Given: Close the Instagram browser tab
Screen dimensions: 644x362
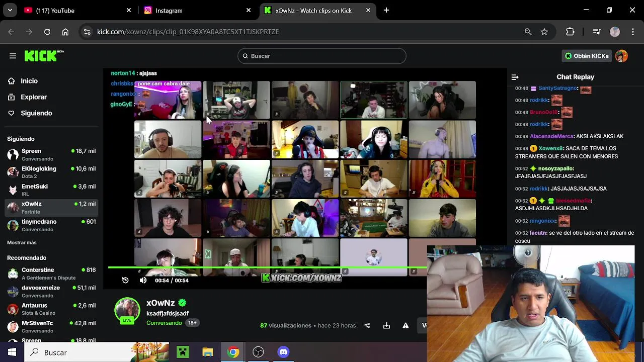Looking at the screenshot, I should click(249, 10).
